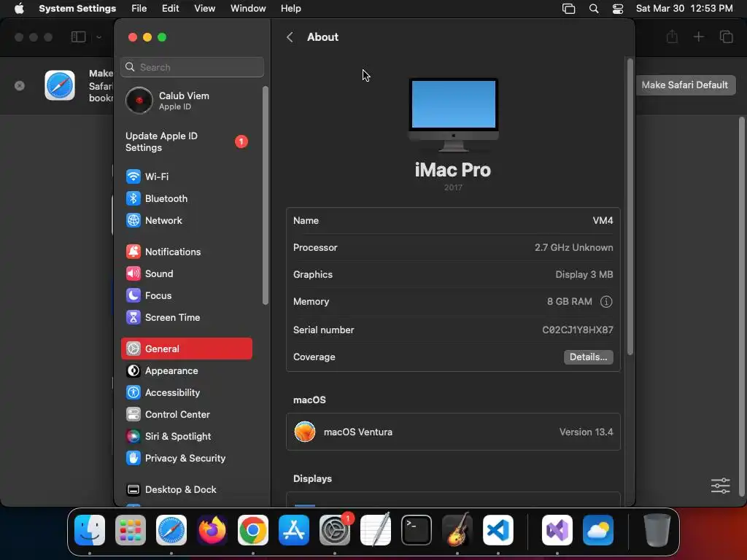The height and width of the screenshot is (560, 747).
Task: Click Safari share button
Action: pos(672,36)
